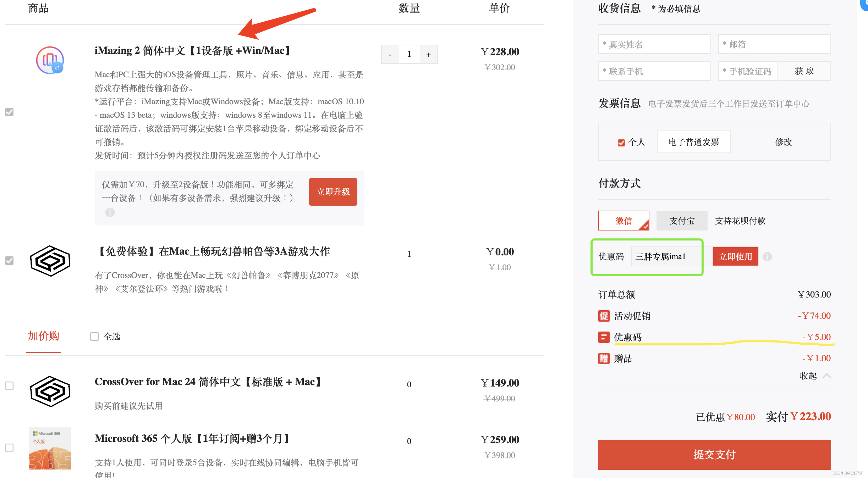Open the 加价购 tab
Viewport: 868px width, 478px height.
pyautogui.click(x=44, y=336)
